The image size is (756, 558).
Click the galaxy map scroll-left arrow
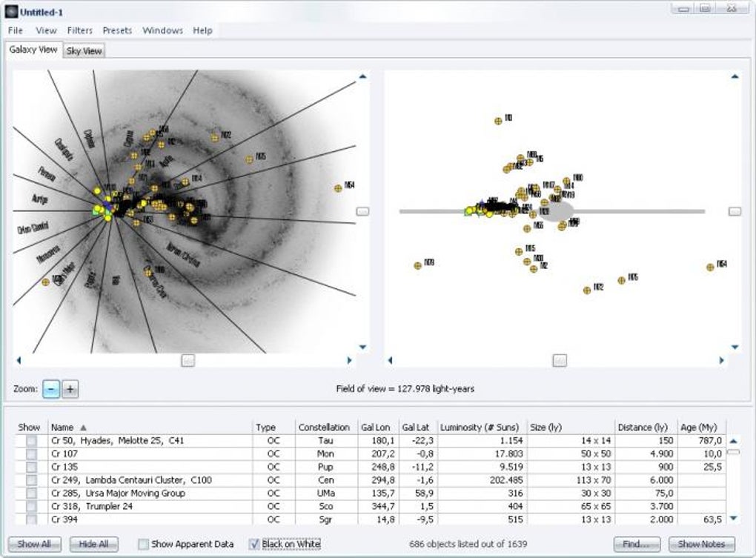click(x=19, y=360)
